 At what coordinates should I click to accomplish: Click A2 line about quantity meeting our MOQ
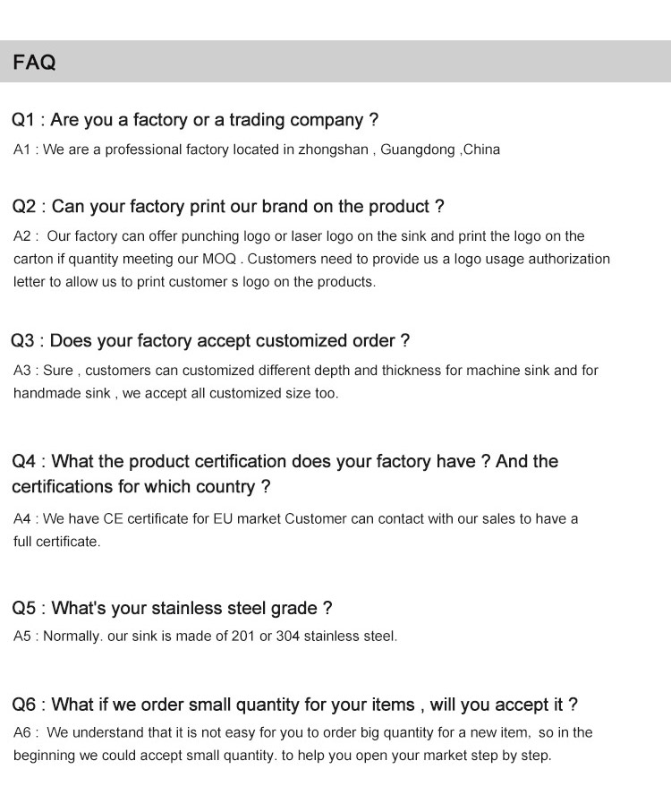click(311, 259)
